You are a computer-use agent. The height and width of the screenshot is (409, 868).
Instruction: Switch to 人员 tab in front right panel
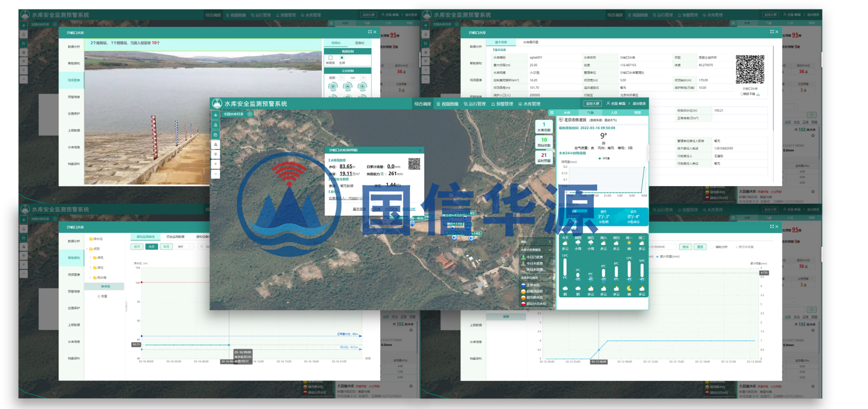(x=614, y=112)
